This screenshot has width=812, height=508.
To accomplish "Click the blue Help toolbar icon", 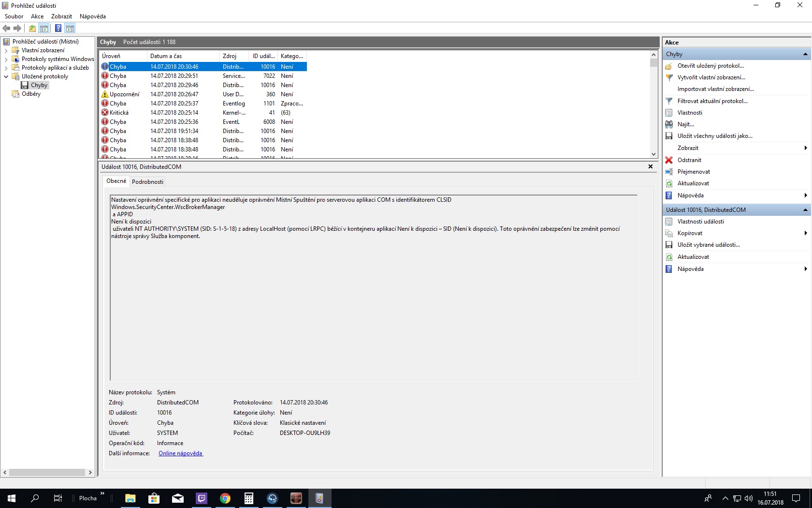I will 58,28.
